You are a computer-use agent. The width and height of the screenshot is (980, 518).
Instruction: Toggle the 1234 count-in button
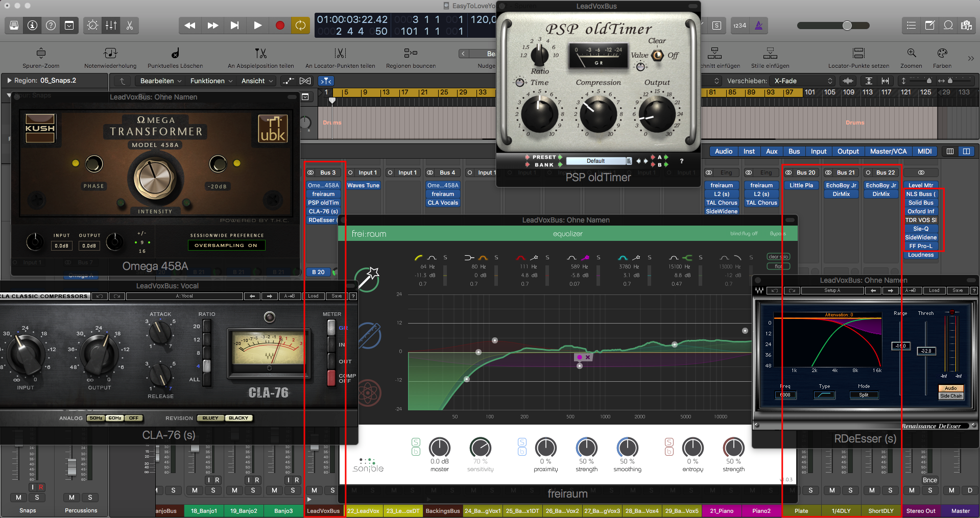[x=739, y=26]
